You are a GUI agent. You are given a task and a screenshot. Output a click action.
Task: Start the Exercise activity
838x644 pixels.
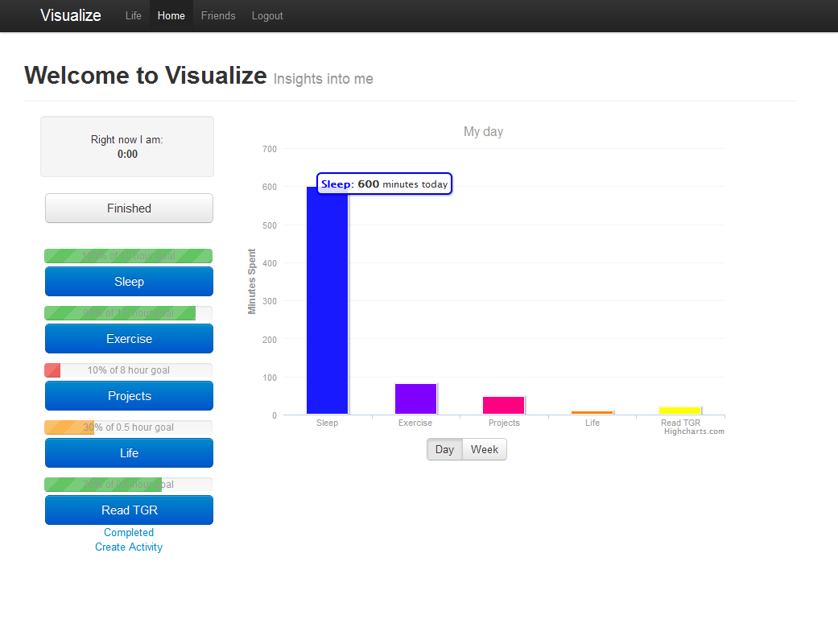click(x=129, y=339)
